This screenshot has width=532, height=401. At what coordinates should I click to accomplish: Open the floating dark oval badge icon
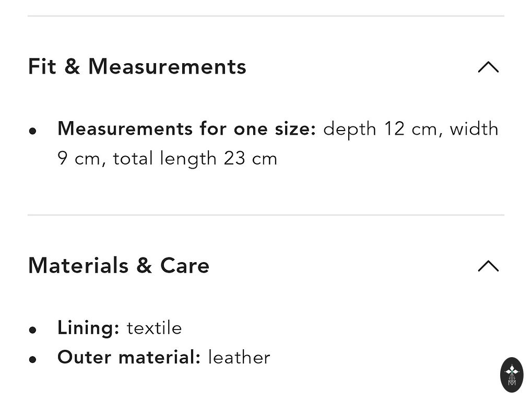pyautogui.click(x=512, y=375)
